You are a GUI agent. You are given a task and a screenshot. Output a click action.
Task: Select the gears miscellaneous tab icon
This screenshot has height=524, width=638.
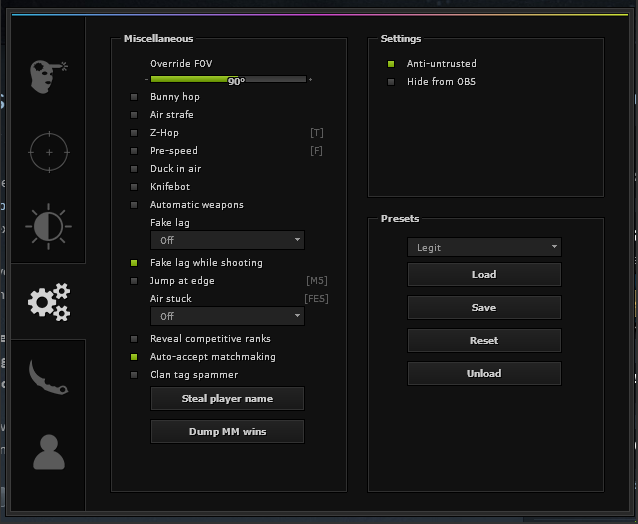pyautogui.click(x=49, y=302)
